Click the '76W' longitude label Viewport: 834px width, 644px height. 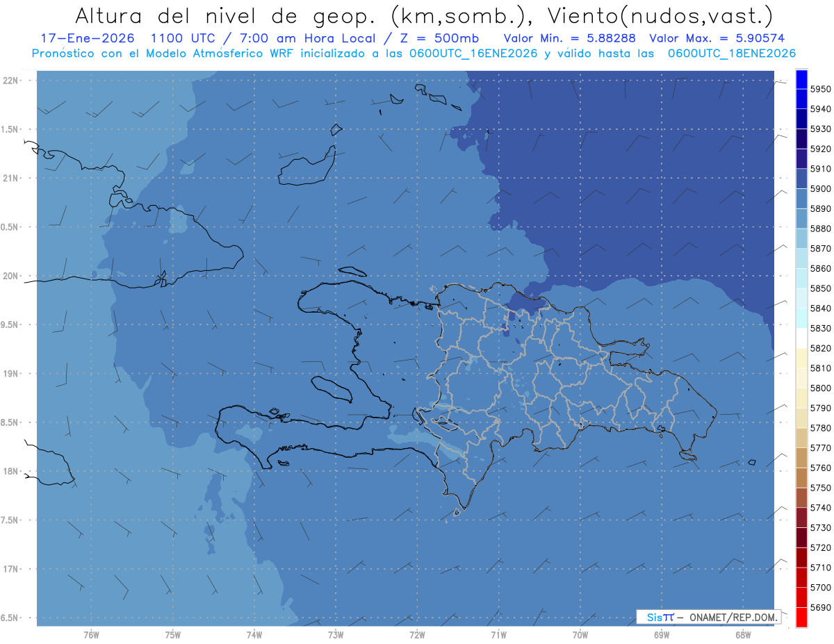pyautogui.click(x=91, y=634)
